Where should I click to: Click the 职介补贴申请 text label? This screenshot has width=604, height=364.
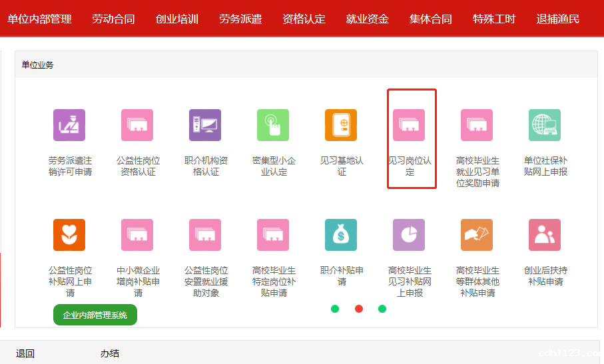pyautogui.click(x=342, y=276)
